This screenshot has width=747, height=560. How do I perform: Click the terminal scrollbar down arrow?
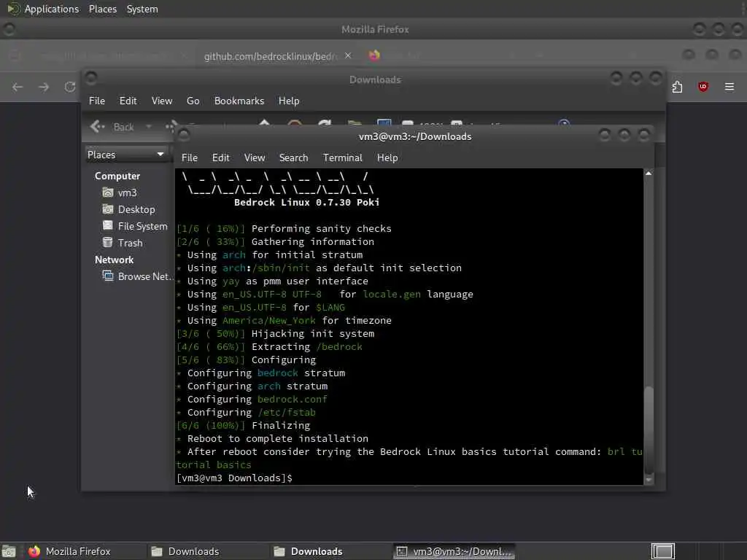(x=649, y=480)
